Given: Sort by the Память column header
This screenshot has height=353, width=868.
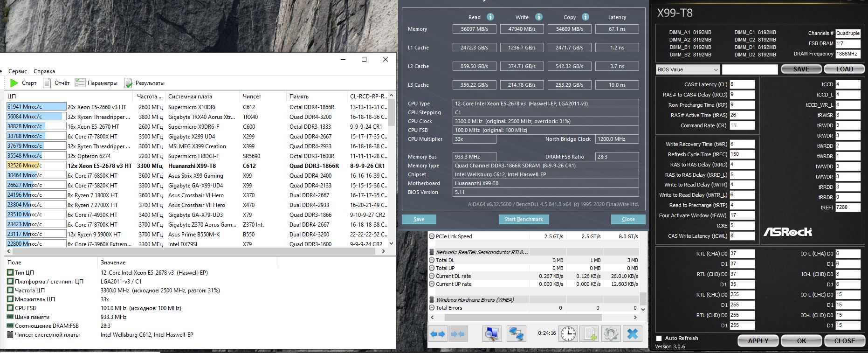Looking at the screenshot, I should pyautogui.click(x=317, y=97).
